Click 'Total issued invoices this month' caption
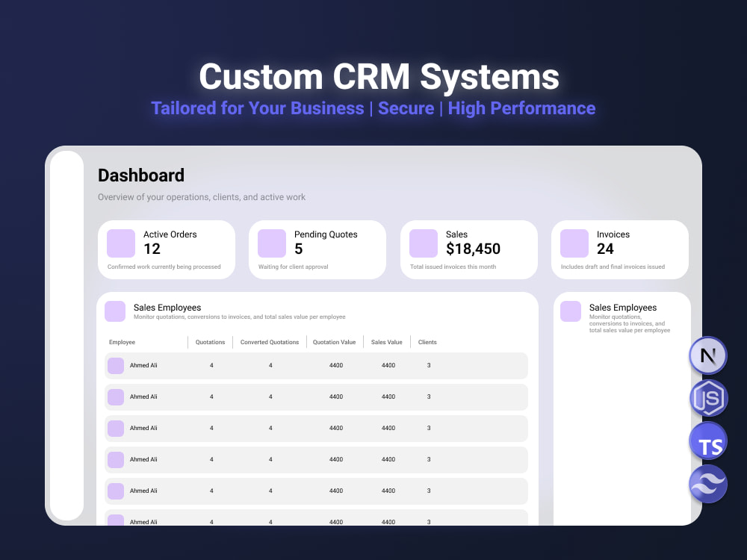Image resolution: width=747 pixels, height=560 pixels. [453, 267]
